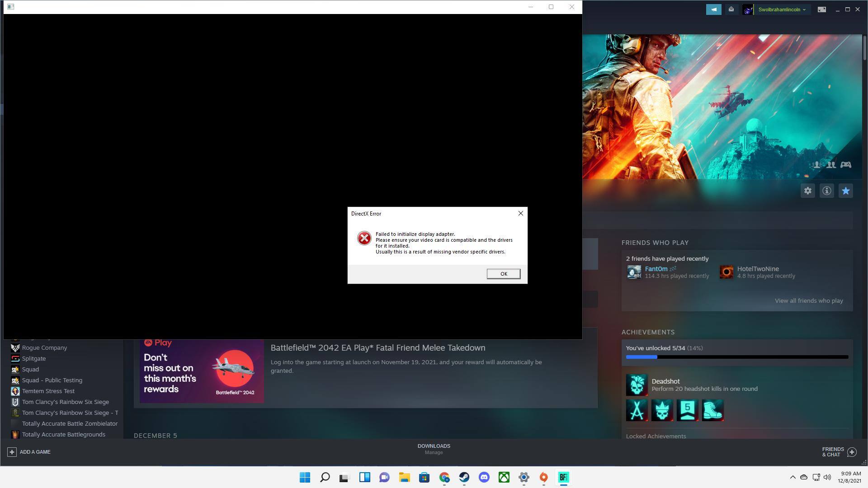Open the game info icon
The image size is (868, 488).
tap(826, 191)
